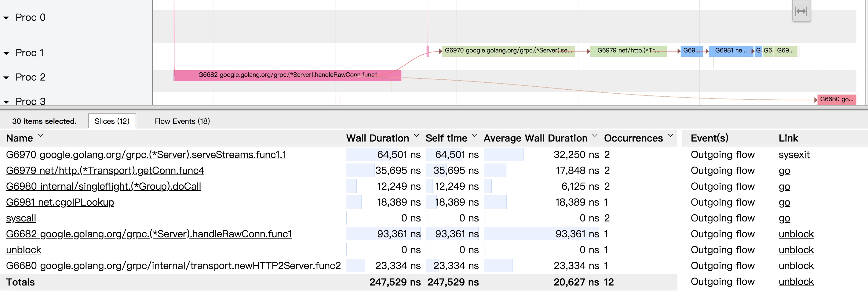Open the syscall slice link
868x291 pixels.
click(21, 218)
